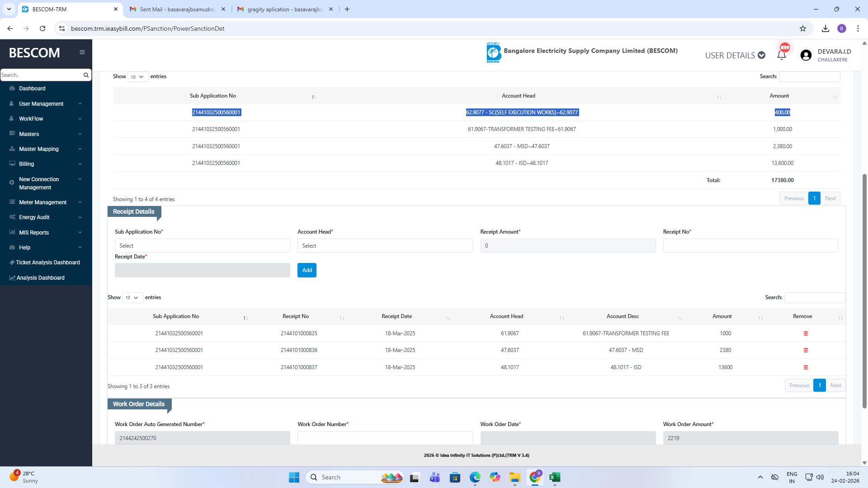The image size is (868, 488).
Task: Delete receipt 2144101000835 using trash icon
Action: coord(805,333)
